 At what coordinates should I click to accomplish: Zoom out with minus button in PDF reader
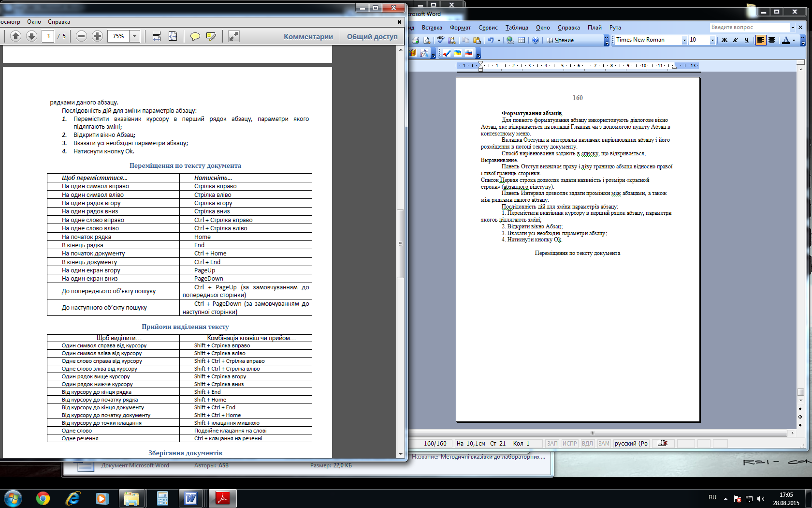click(81, 36)
